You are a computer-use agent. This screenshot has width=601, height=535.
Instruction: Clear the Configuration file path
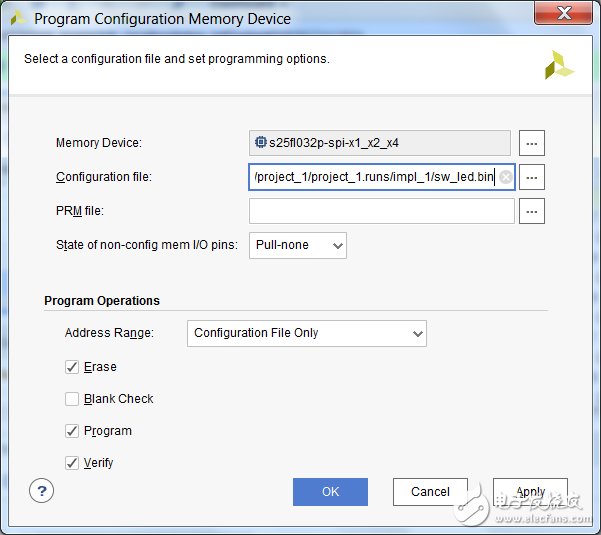506,177
